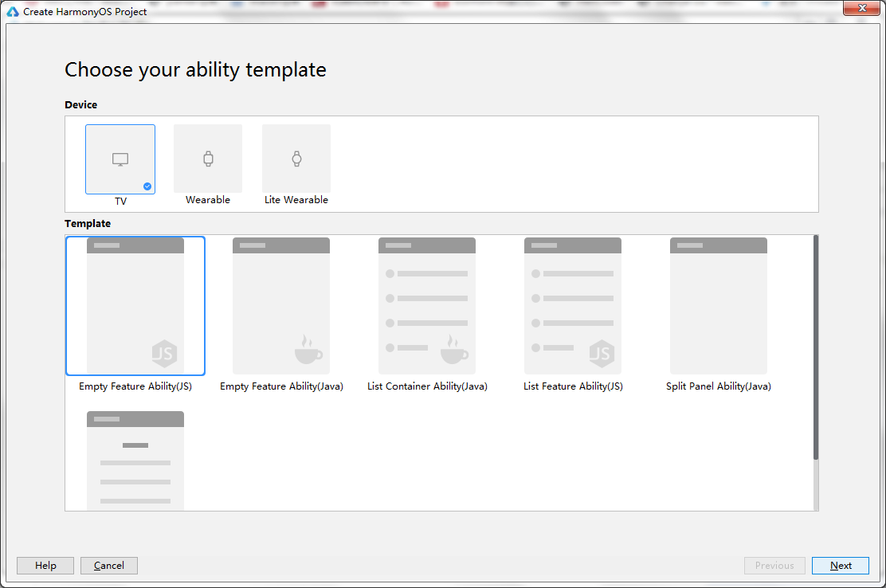Screen dimensions: 886x588
Task: Select the partially visible second-row template
Action: (x=135, y=461)
